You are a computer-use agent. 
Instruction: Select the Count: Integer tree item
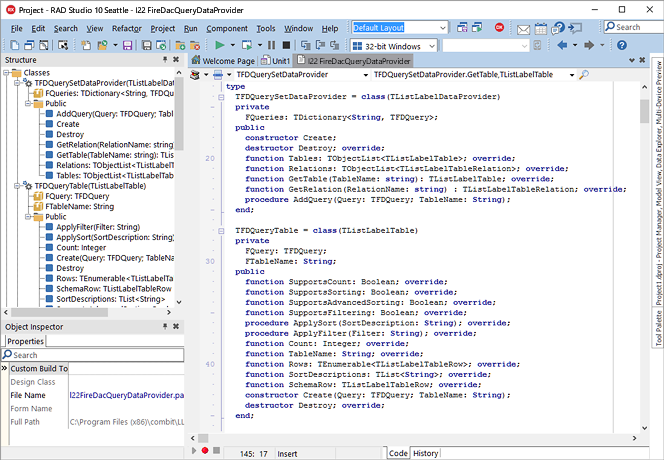point(81,248)
